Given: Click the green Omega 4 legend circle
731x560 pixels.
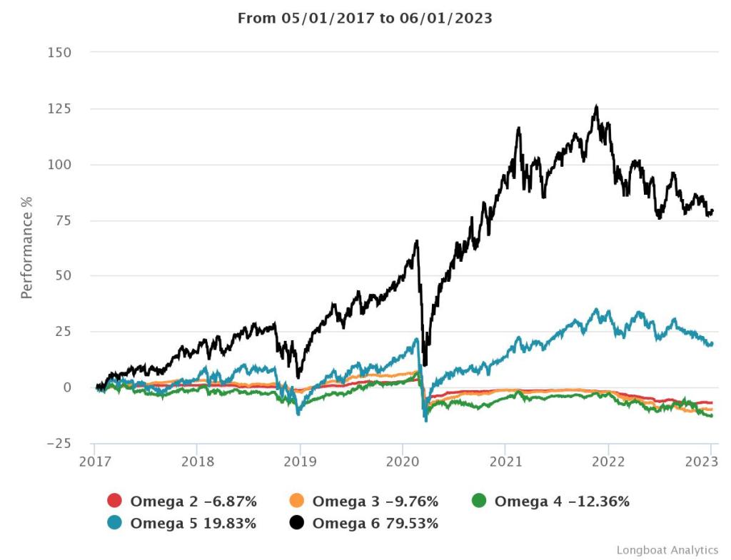Looking at the screenshot, I should pyautogui.click(x=479, y=502).
